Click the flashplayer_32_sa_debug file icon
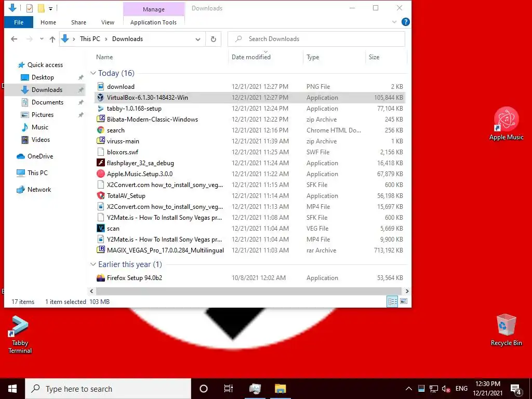 point(100,163)
